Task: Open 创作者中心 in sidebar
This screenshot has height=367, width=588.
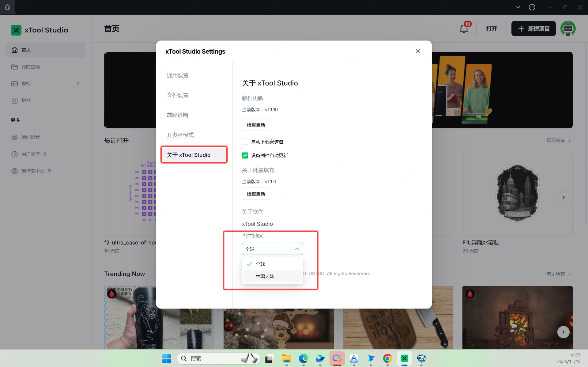Action: 33,171
